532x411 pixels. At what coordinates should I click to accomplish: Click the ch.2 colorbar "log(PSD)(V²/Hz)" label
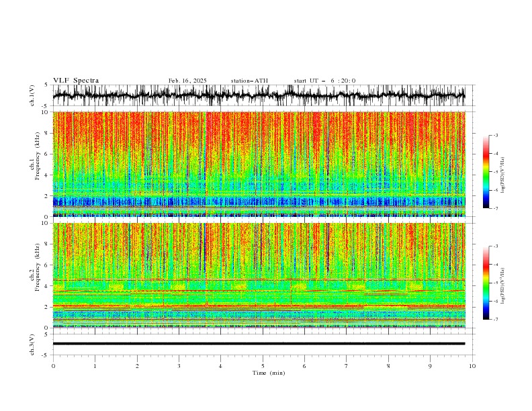[x=502, y=286]
